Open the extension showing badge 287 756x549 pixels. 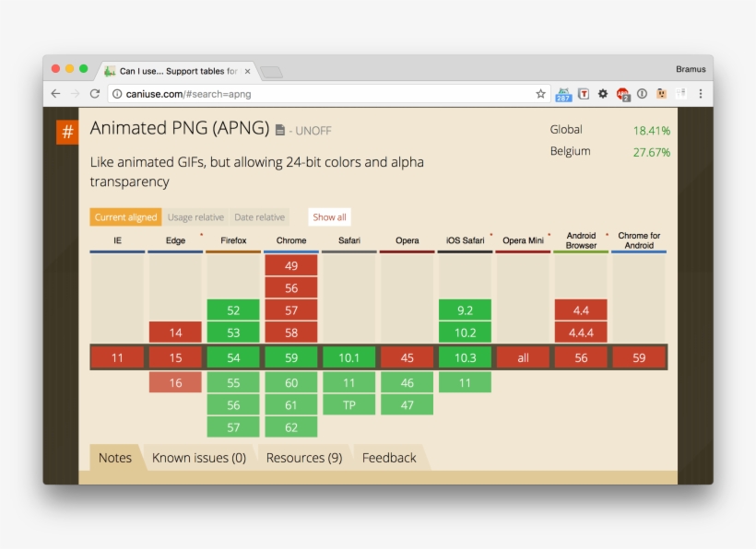[x=563, y=94]
